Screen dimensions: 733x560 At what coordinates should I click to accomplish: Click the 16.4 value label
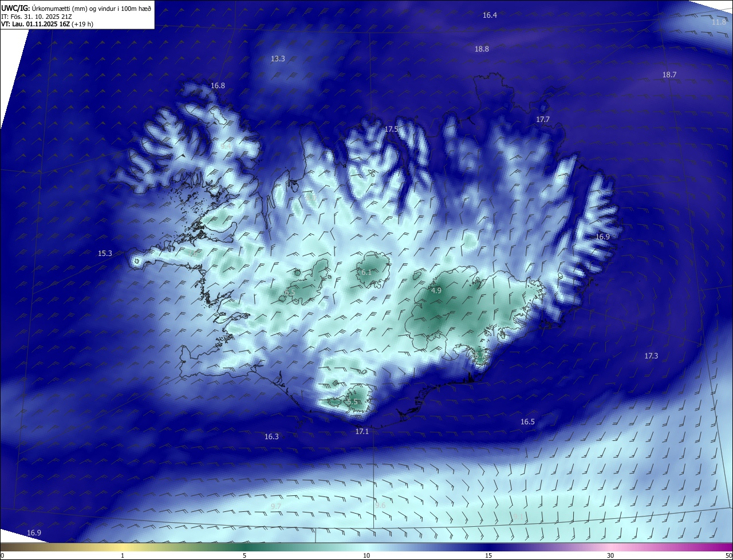pyautogui.click(x=490, y=15)
